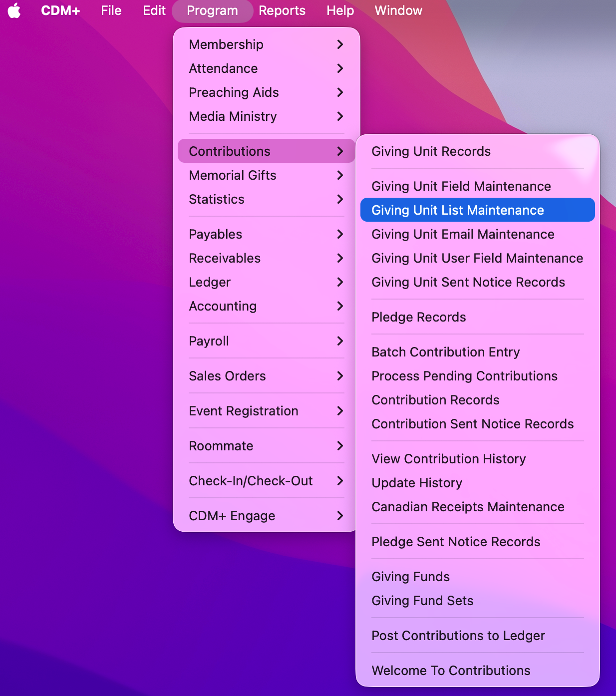Open Pledge Sent Notice Records
This screenshot has height=696, width=616.
(478, 542)
